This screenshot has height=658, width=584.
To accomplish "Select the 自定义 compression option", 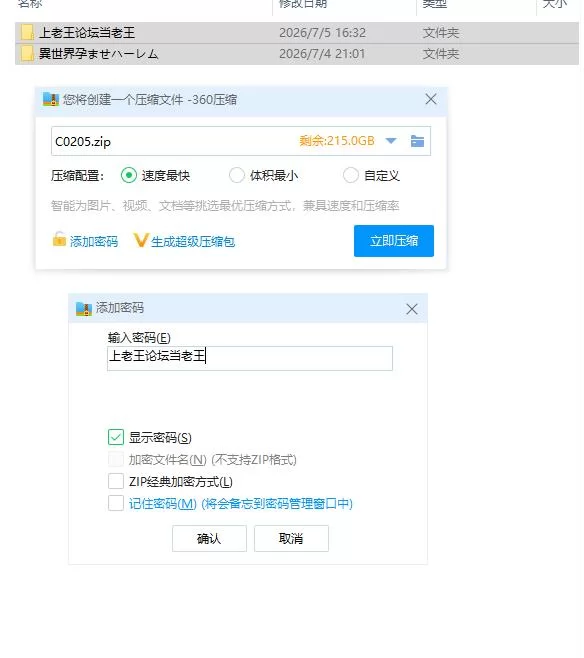I will tap(351, 175).
